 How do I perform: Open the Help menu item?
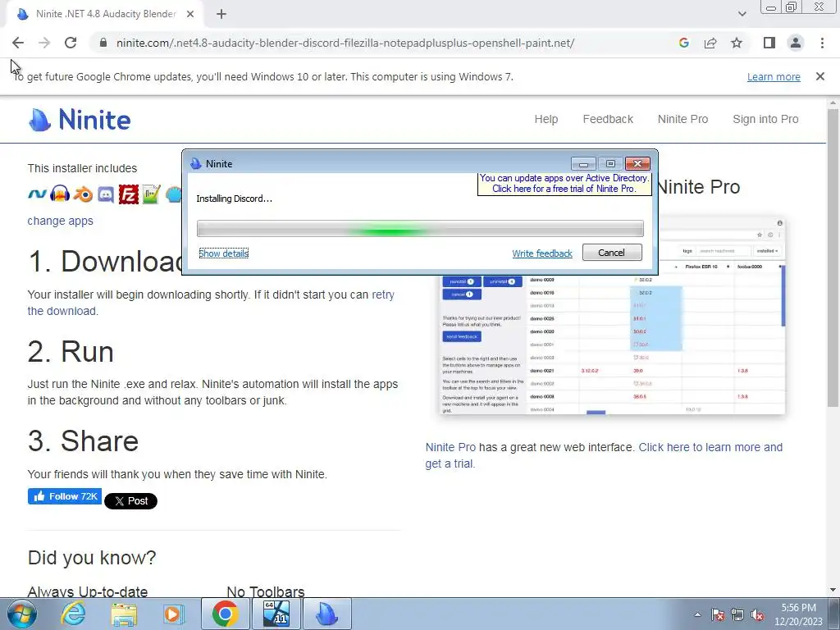click(546, 119)
